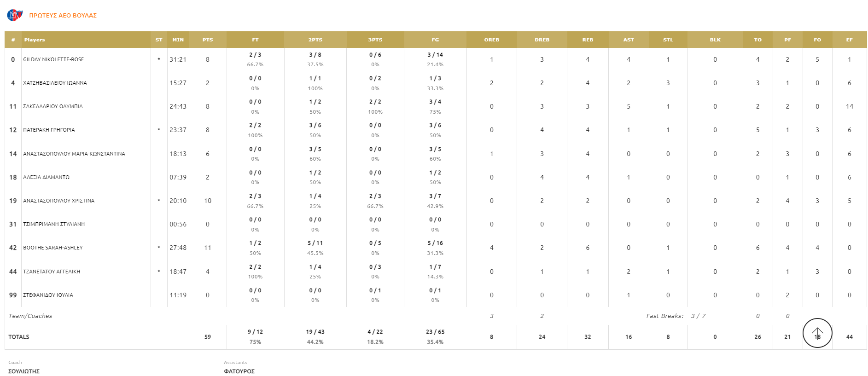Click the scroll-to-top arrow button
The width and height of the screenshot is (868, 376).
click(x=817, y=333)
